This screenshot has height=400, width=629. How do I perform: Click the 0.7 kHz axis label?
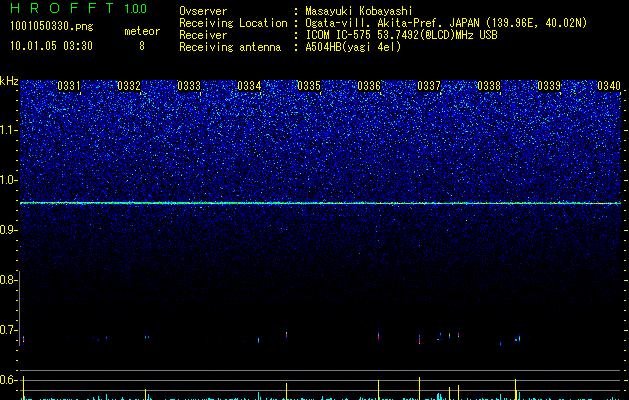(8, 330)
